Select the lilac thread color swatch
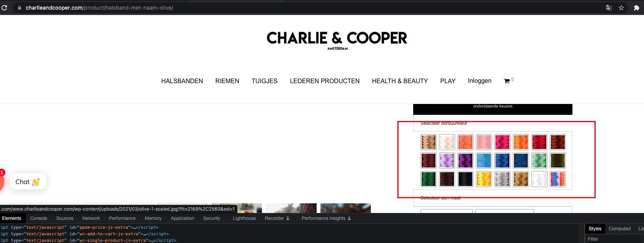 (x=447, y=161)
